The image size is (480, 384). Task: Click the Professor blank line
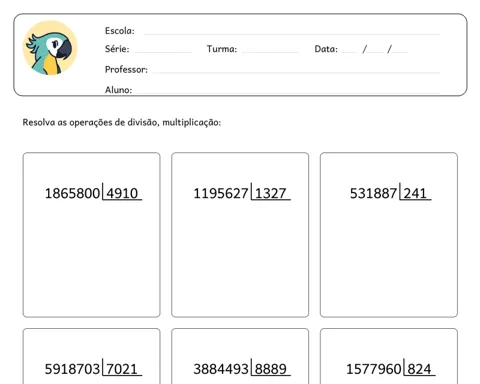[296, 72]
